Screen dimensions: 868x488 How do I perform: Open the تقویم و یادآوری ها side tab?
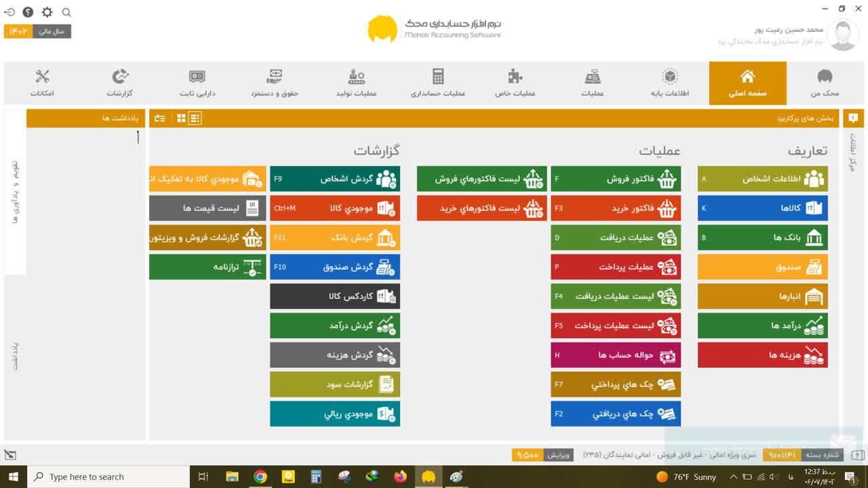[15, 192]
